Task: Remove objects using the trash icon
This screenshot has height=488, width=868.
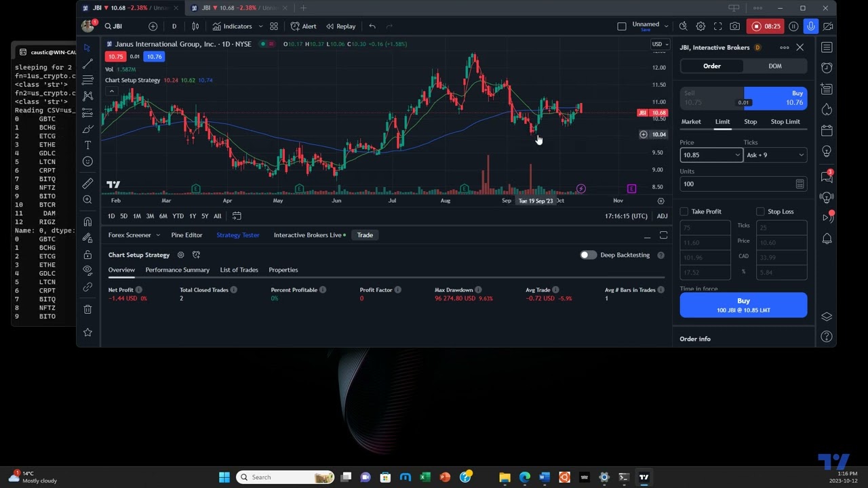Action: [x=87, y=309]
